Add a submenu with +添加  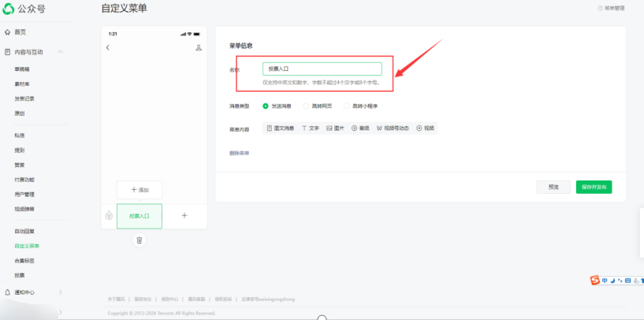pos(140,190)
